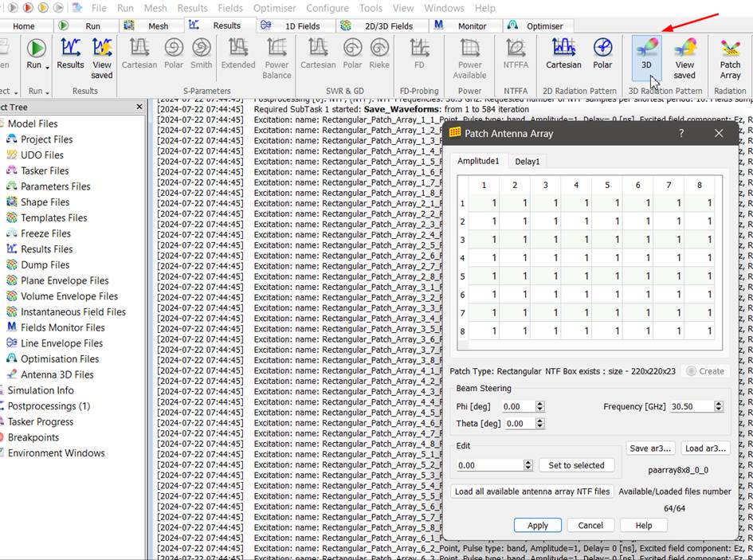Increase the Phi [deg] value
Image resolution: width=753 pixels, height=560 pixels.
click(x=539, y=404)
